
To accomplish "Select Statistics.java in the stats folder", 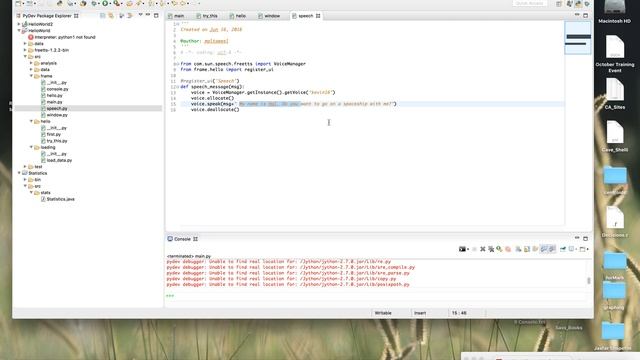I will pyautogui.click(x=58, y=199).
